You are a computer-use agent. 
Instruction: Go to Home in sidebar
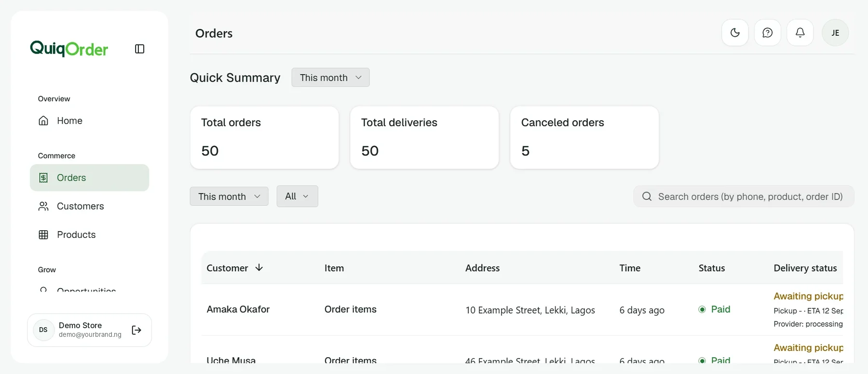click(89, 121)
